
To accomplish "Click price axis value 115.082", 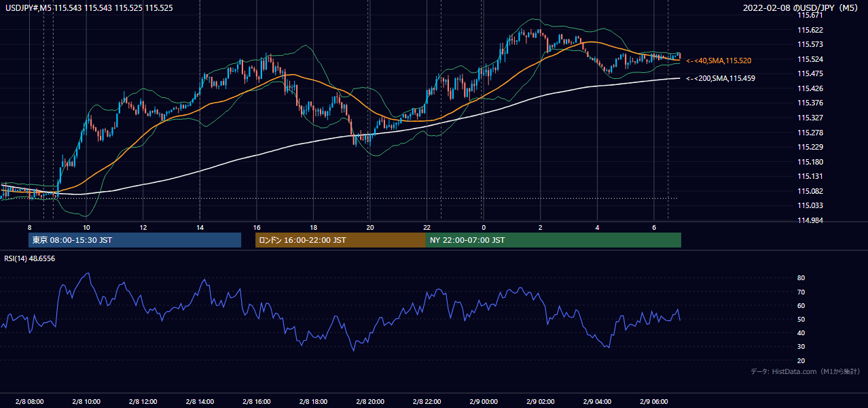I will [x=810, y=191].
